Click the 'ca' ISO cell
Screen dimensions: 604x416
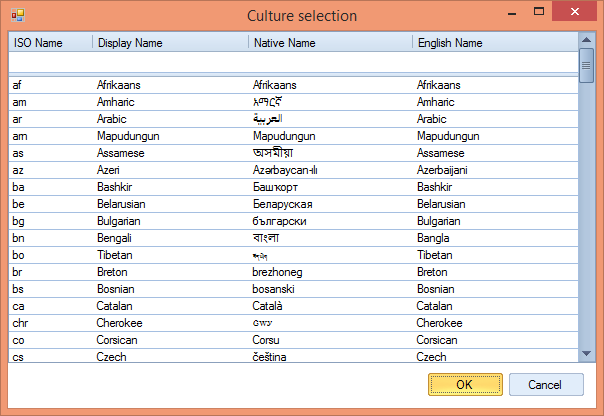(18, 306)
